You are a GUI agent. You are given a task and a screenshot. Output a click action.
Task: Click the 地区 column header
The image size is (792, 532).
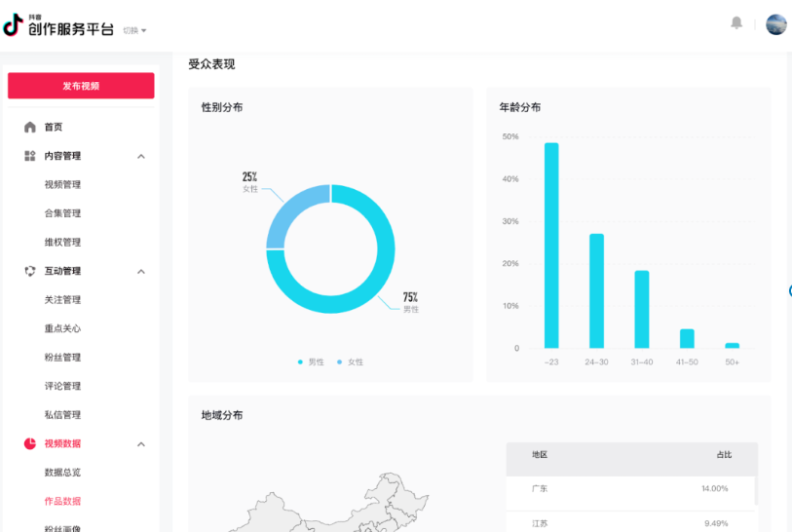pyautogui.click(x=540, y=455)
